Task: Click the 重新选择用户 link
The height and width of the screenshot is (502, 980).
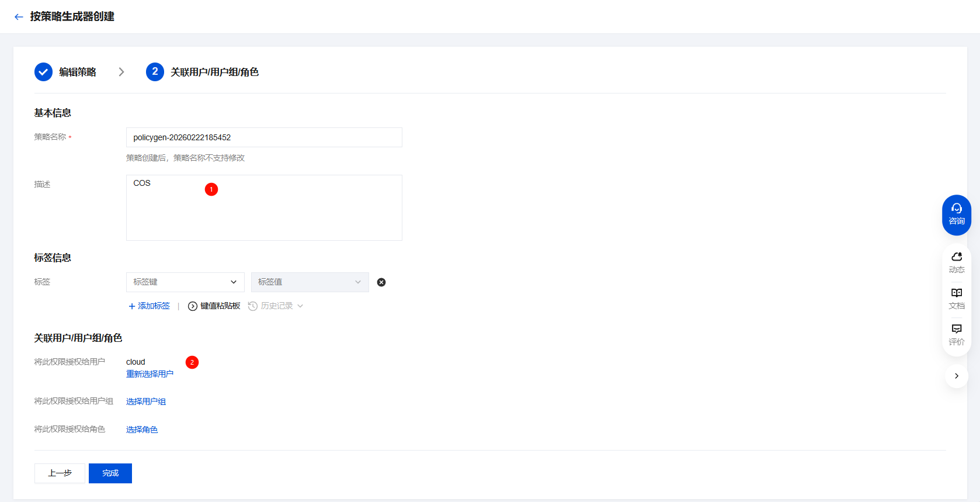Action: [150, 374]
